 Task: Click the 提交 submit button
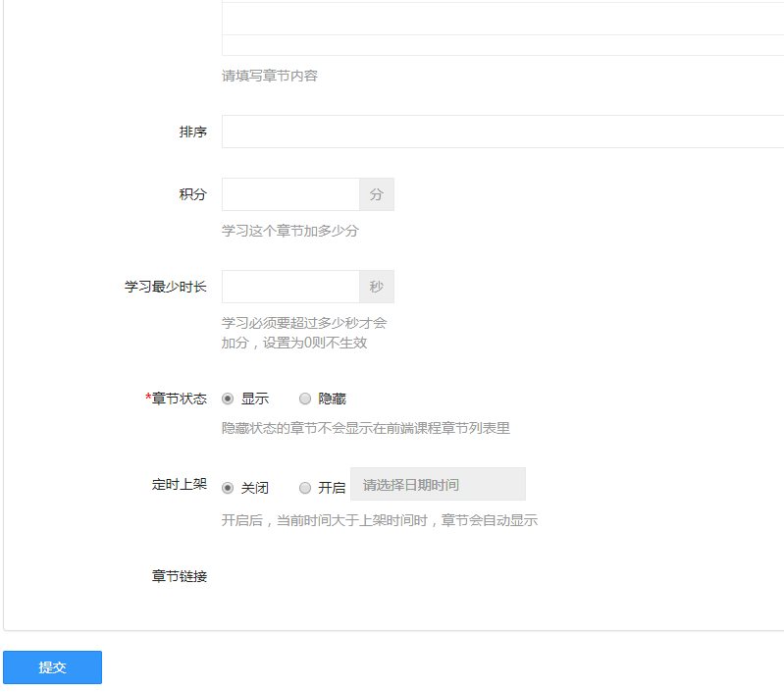(53, 667)
